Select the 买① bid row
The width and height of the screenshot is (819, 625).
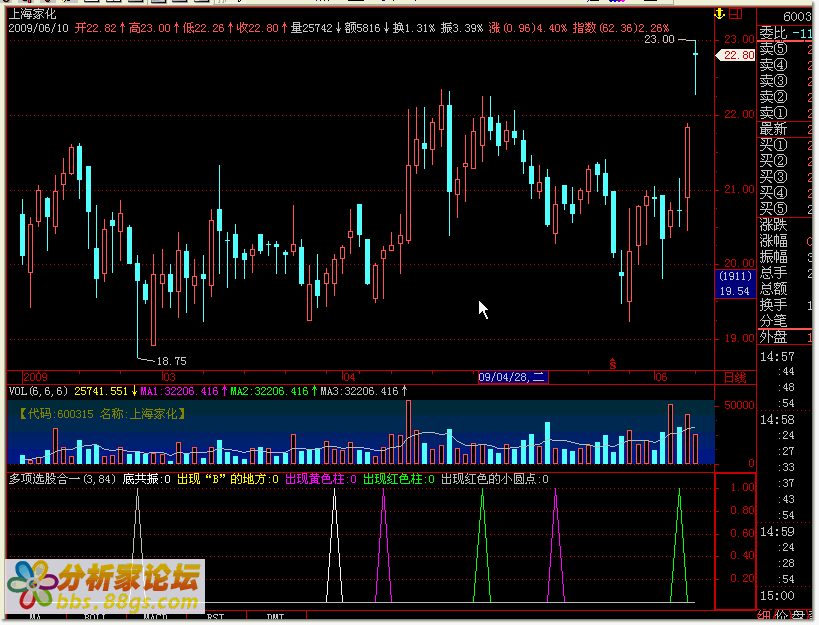(x=785, y=145)
